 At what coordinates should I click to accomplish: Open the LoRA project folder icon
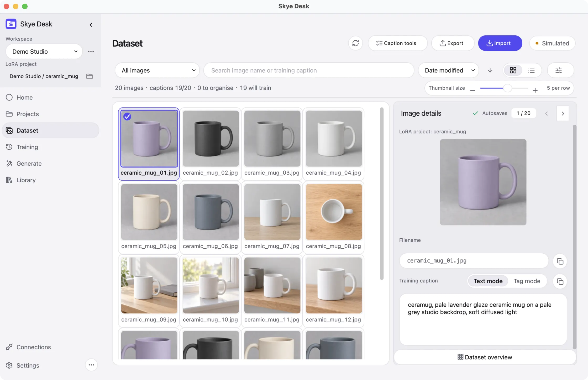tap(90, 76)
